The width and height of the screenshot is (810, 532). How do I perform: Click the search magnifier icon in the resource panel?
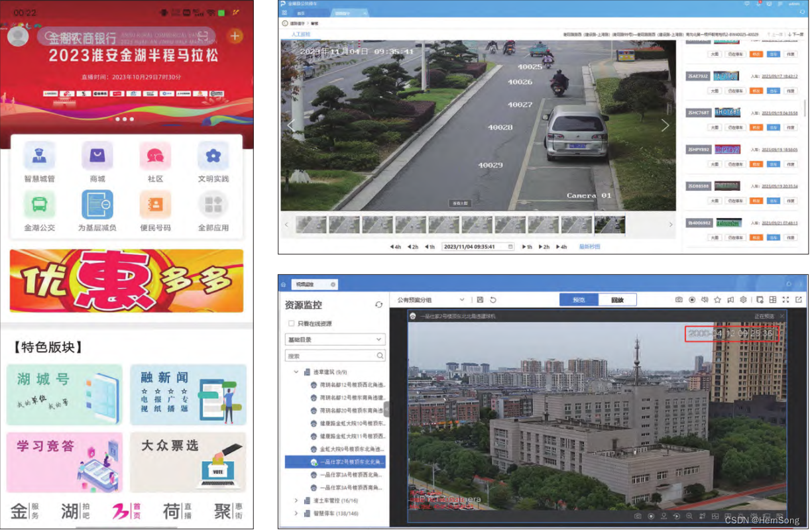(380, 356)
